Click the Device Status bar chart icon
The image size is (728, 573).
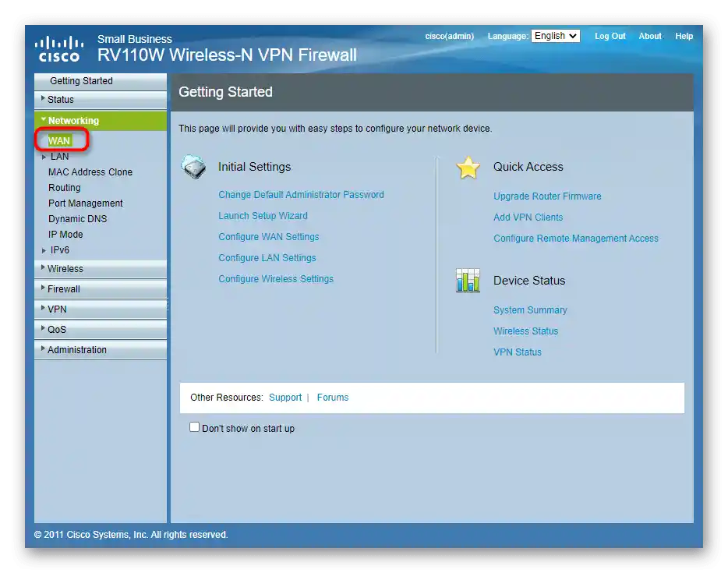click(x=468, y=281)
